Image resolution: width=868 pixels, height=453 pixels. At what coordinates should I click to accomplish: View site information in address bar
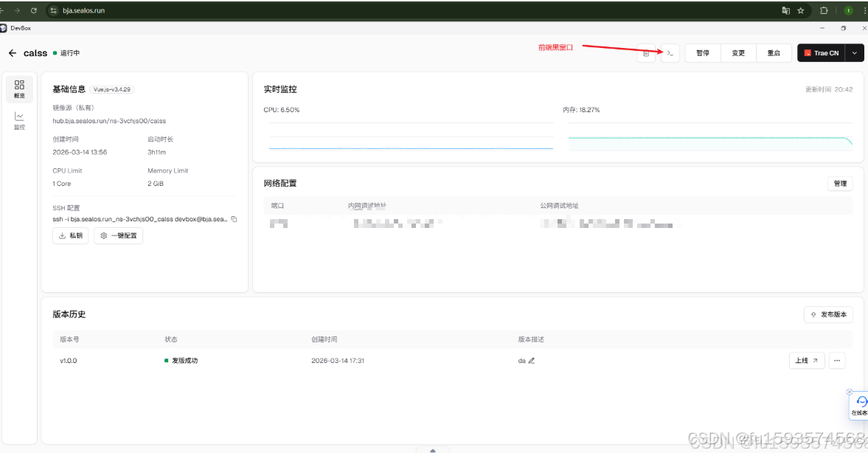(x=54, y=10)
